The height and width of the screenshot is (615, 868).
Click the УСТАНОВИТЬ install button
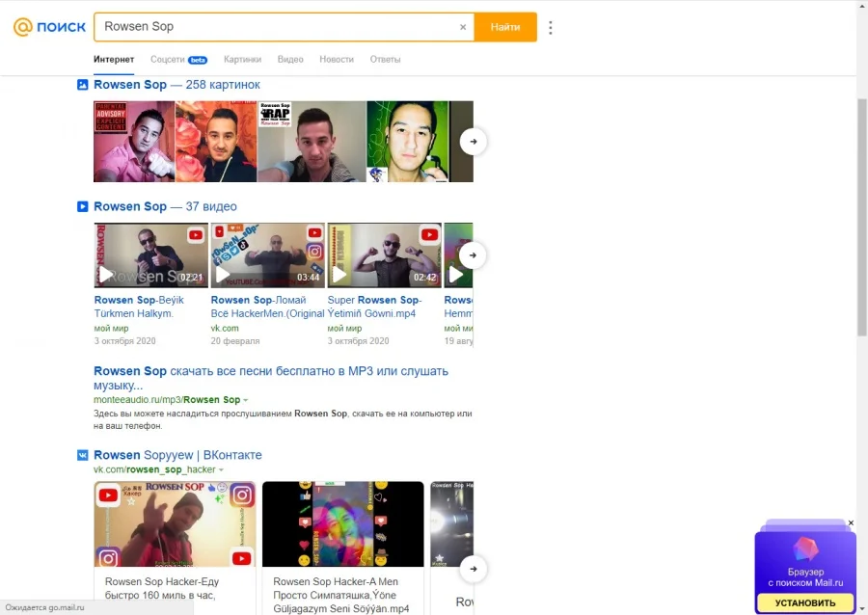click(804, 603)
